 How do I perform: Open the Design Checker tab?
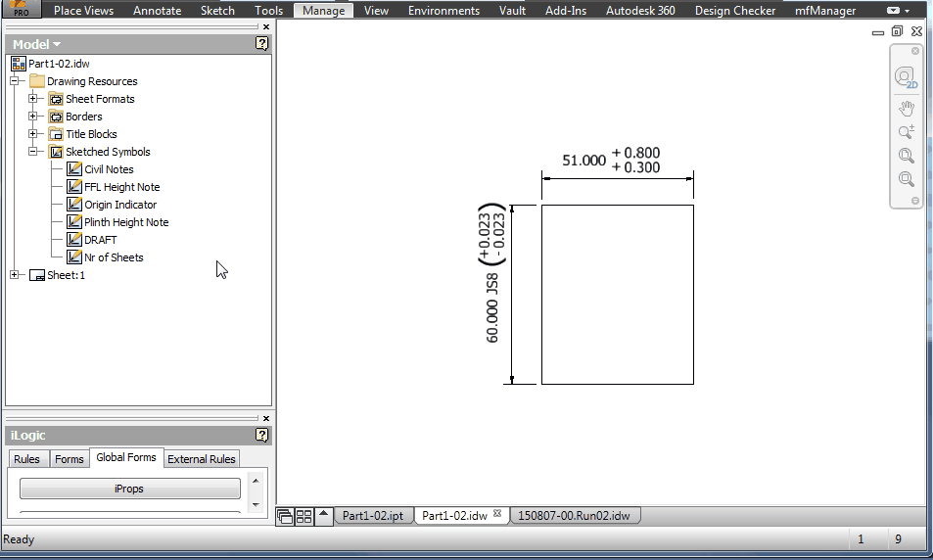coord(735,10)
